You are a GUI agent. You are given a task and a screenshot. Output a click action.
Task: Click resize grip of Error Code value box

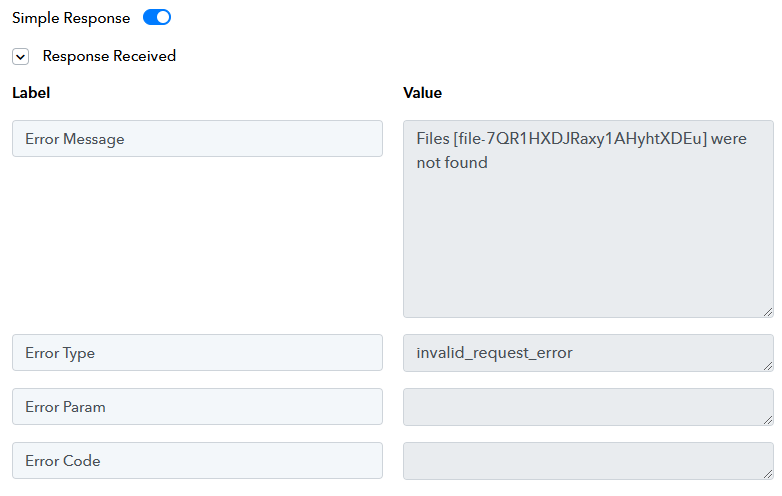coord(768,474)
